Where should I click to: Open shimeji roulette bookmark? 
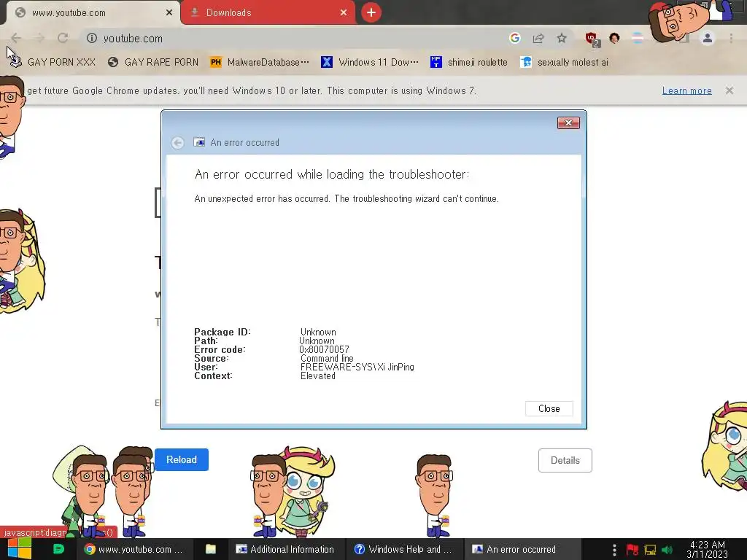tap(469, 62)
